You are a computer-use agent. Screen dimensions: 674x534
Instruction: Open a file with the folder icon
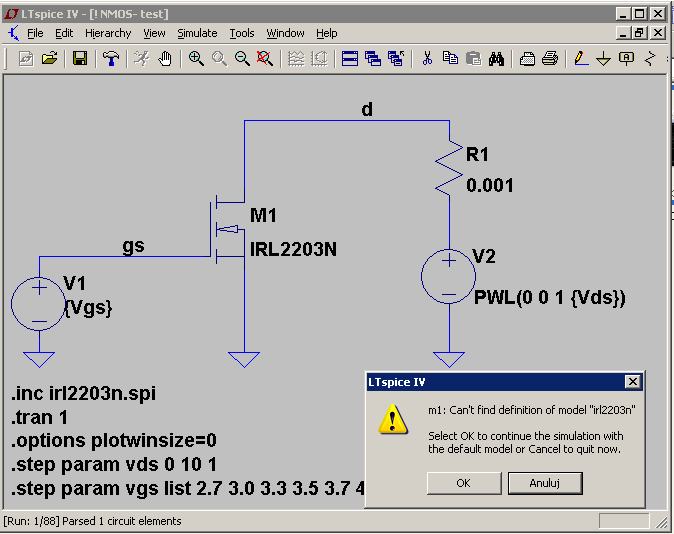(49, 58)
